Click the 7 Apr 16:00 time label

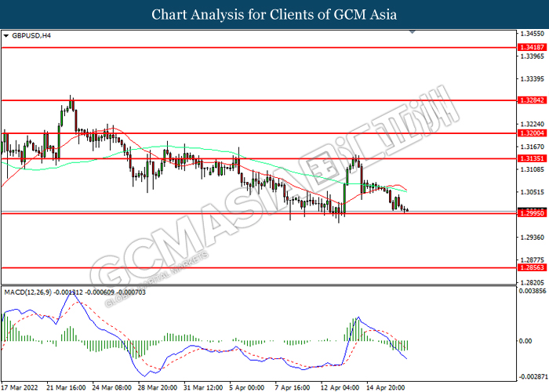click(293, 387)
